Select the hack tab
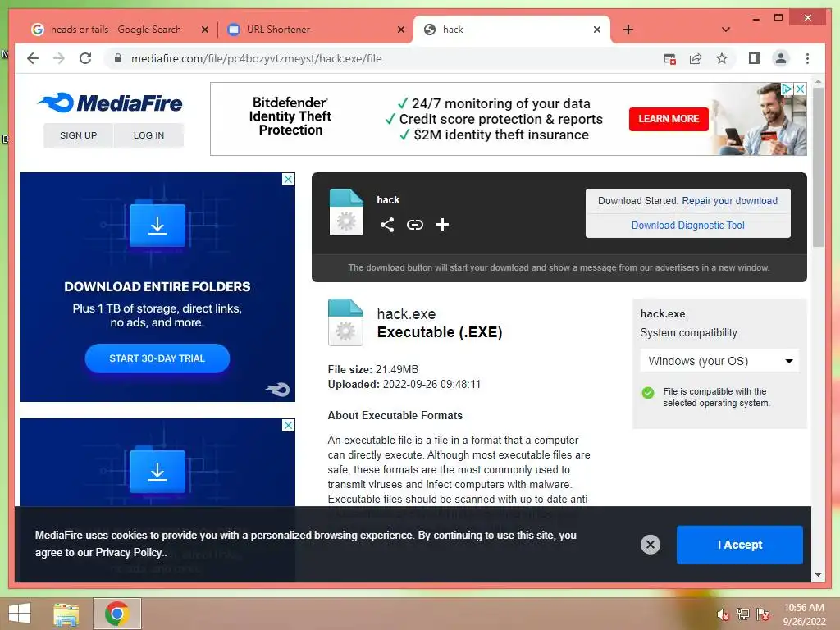 (x=512, y=30)
